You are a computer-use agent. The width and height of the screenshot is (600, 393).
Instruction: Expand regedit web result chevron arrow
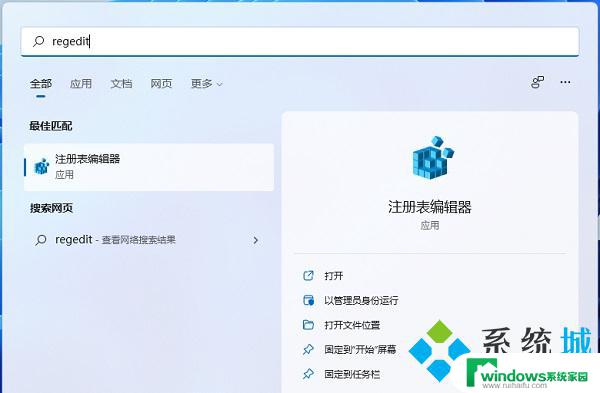256,240
